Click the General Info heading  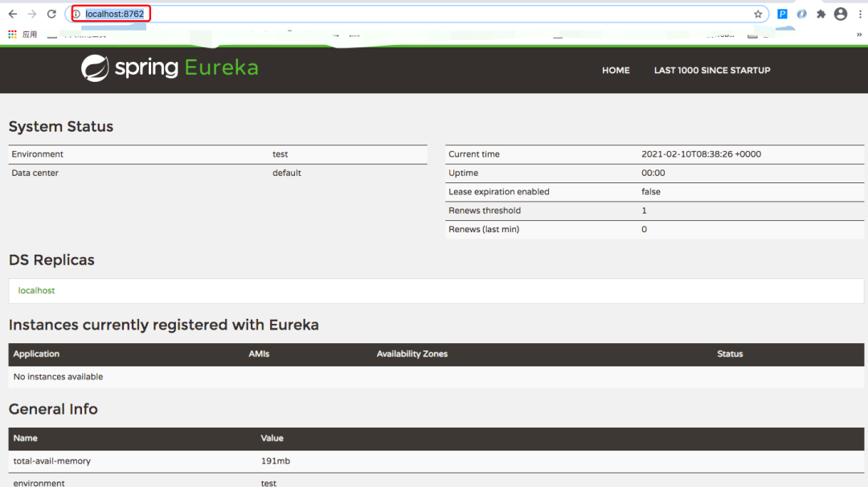coord(53,409)
